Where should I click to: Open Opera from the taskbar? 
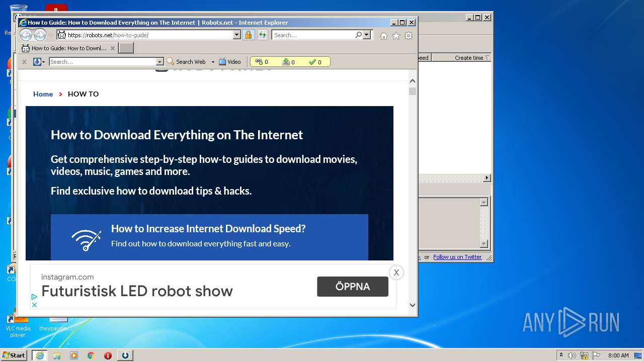click(x=108, y=355)
